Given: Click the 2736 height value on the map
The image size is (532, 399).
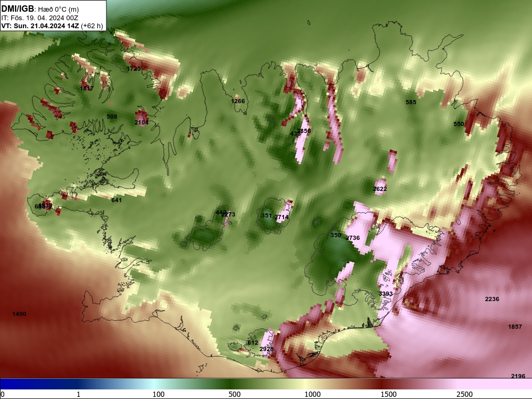Looking at the screenshot, I should 353,237.
